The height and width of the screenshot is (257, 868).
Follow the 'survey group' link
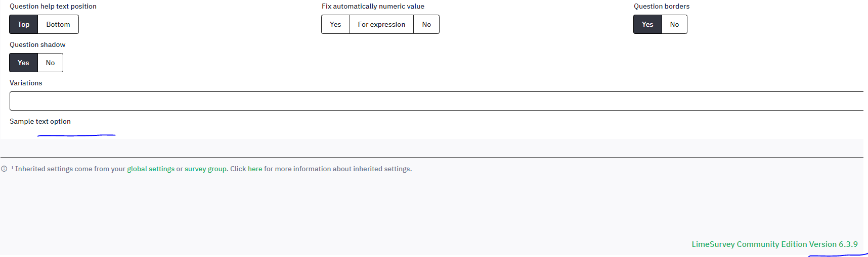(205, 169)
